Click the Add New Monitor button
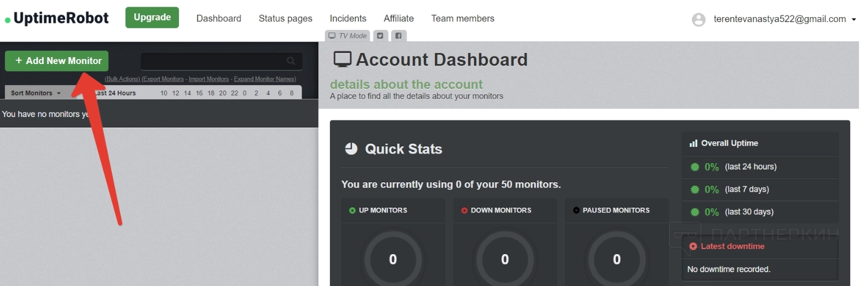Image resolution: width=868 pixels, height=286 pixels. point(57,61)
